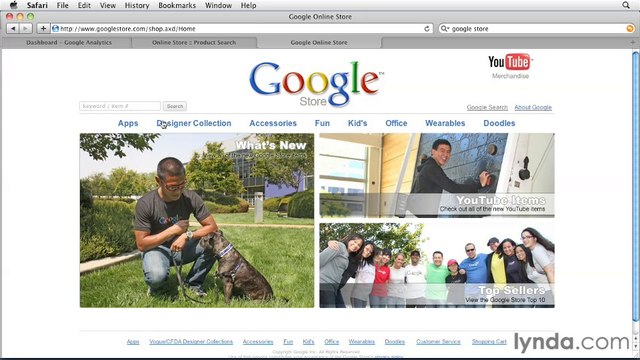Open the Safari menu
The image size is (640, 360).
click(37, 5)
